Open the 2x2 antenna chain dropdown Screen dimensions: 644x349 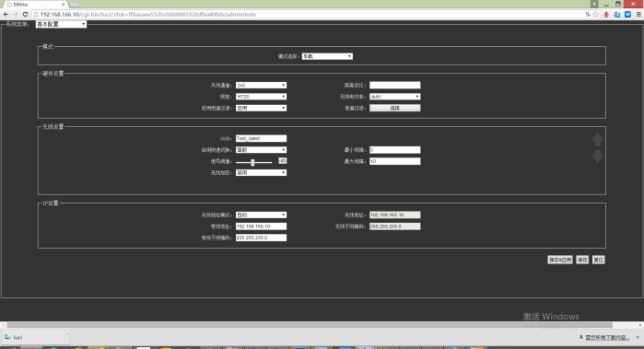pyautogui.click(x=261, y=85)
